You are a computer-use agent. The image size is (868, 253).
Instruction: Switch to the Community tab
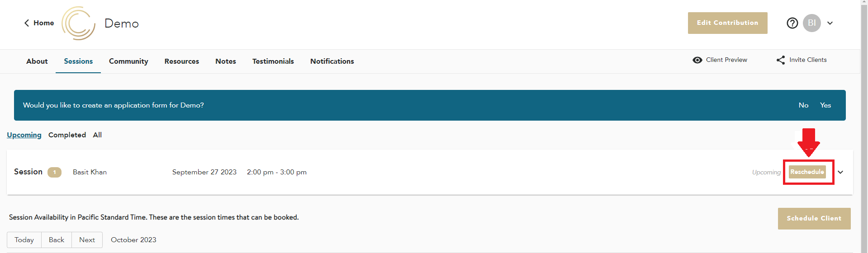pos(128,61)
